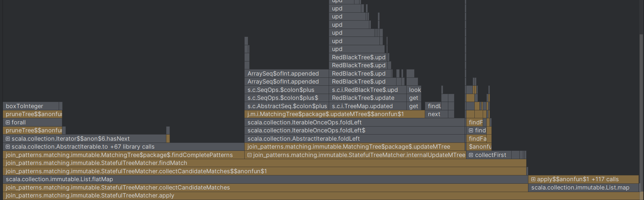This screenshot has width=644, height=200.
Task: Collapse the internalUpdateMTree frame via minus icon
Action: pos(249,155)
